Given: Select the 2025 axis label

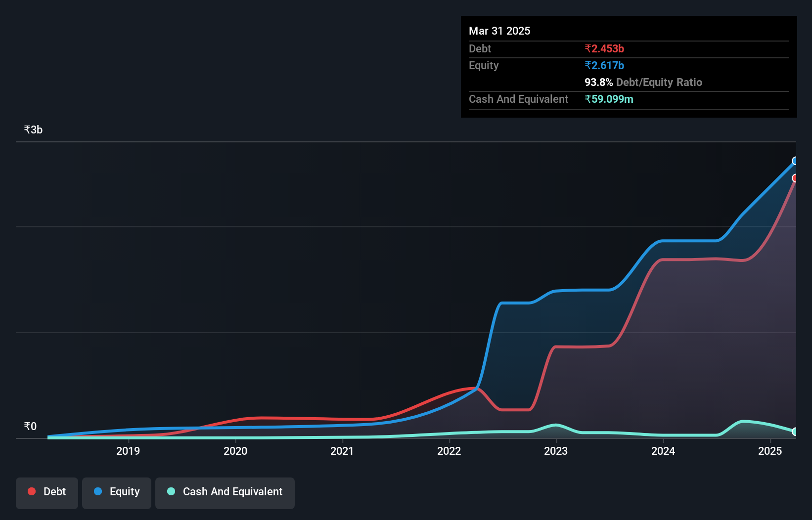Looking at the screenshot, I should pos(770,451).
